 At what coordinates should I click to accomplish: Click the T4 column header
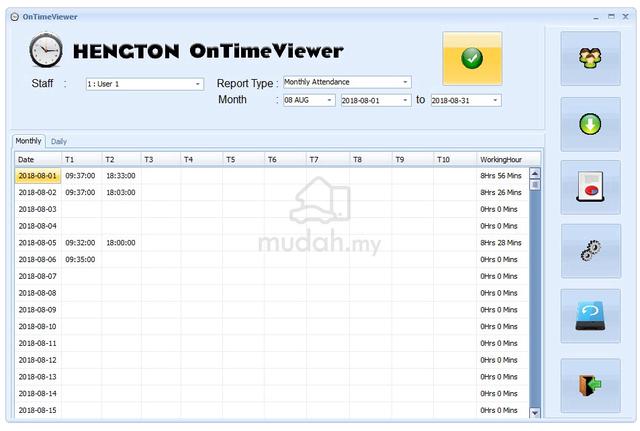201,160
